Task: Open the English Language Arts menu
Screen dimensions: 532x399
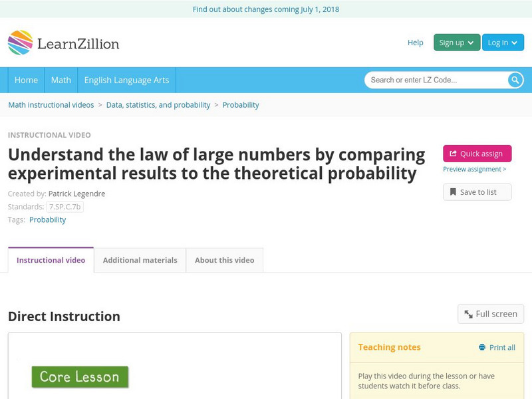Action: [127, 79]
